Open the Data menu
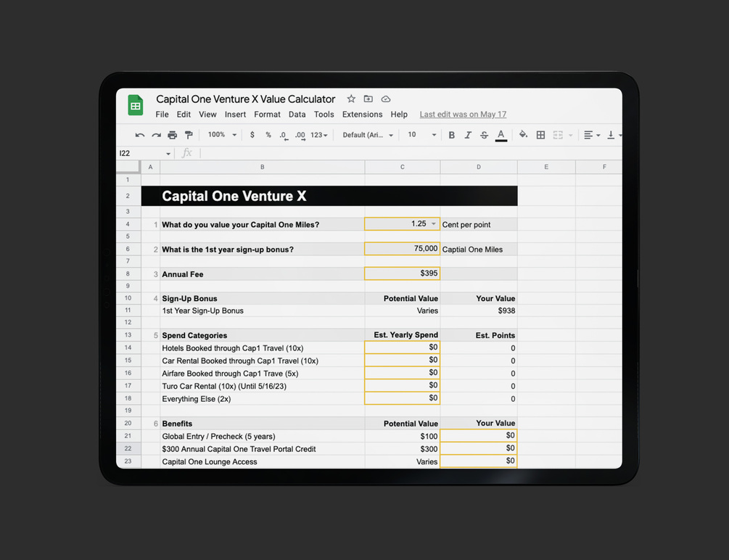 click(297, 115)
